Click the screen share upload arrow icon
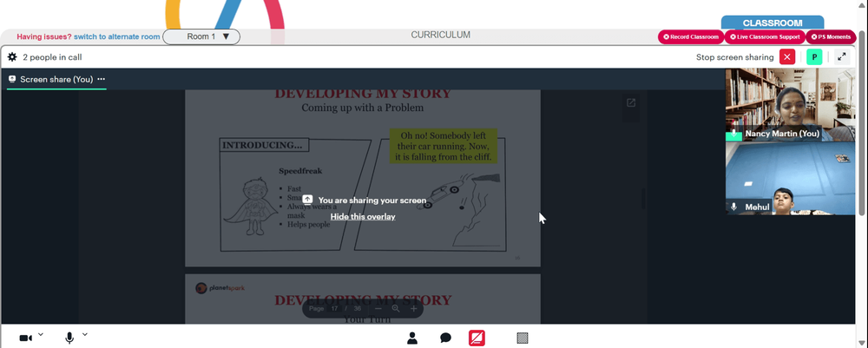 pyautogui.click(x=308, y=200)
